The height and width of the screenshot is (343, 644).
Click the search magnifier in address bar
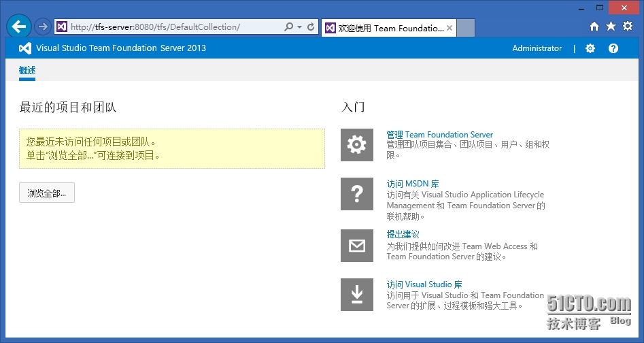[289, 27]
